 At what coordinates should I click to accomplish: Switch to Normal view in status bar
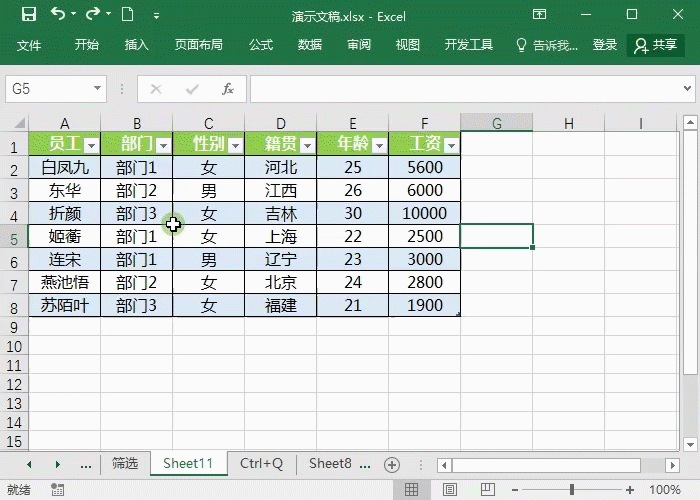(x=410, y=490)
